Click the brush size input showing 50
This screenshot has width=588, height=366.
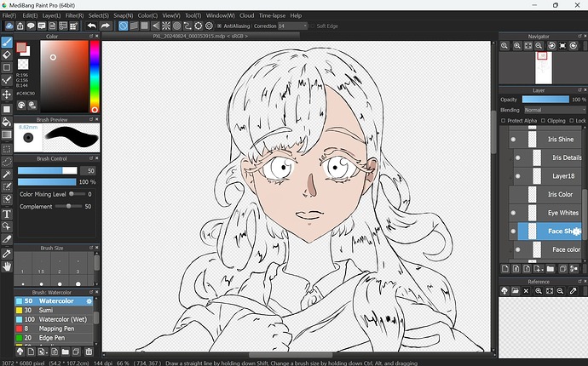[88, 171]
